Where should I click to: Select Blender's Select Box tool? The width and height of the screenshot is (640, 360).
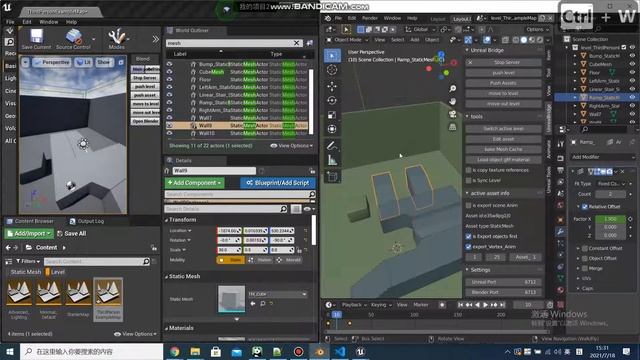coord(332,56)
